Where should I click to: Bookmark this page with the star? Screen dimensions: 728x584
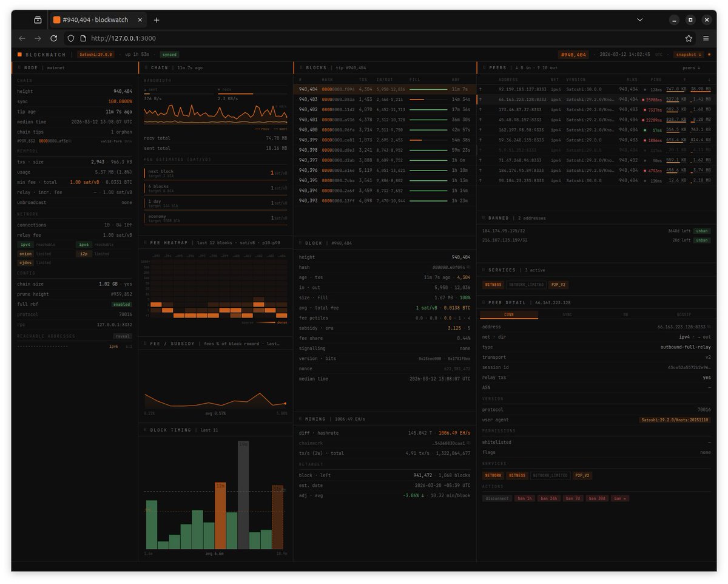[689, 38]
